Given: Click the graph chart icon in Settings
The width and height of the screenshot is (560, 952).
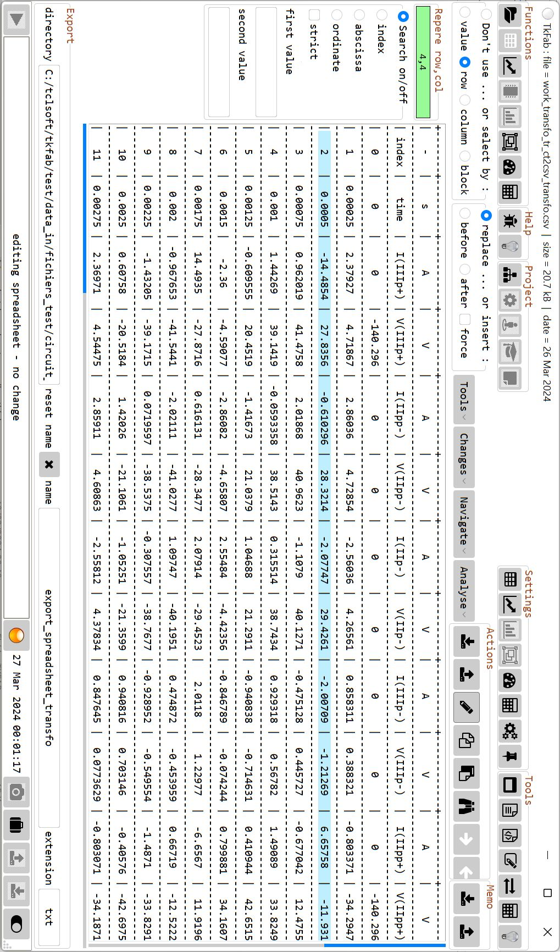Looking at the screenshot, I should [510, 604].
